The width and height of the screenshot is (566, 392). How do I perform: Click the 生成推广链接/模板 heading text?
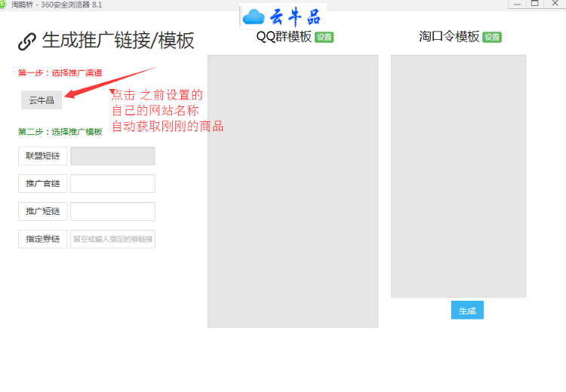coord(118,40)
